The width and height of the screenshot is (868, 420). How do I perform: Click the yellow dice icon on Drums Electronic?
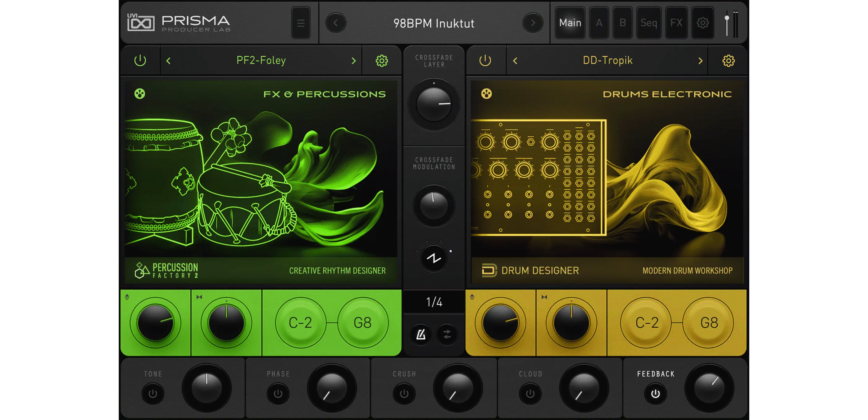point(486,94)
